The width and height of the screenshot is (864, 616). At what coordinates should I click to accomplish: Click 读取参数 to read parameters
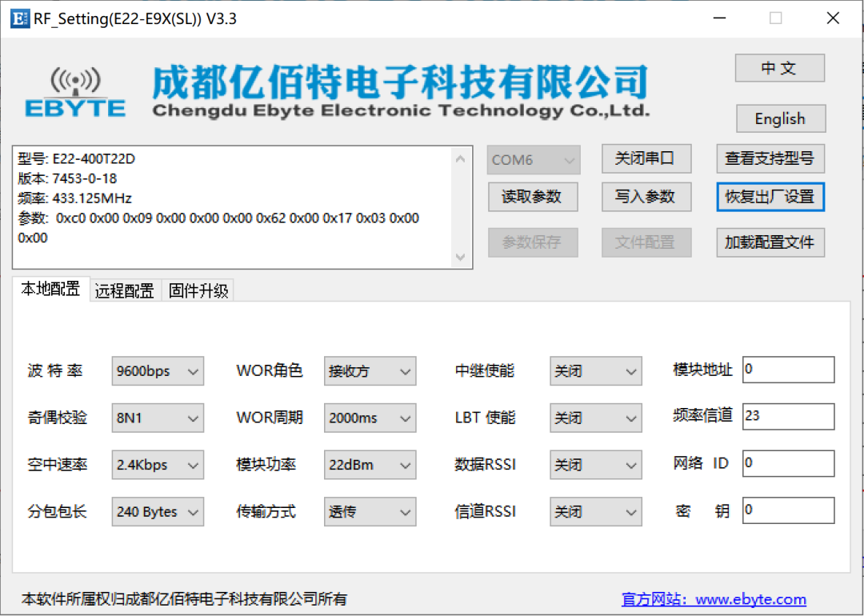coord(532,197)
